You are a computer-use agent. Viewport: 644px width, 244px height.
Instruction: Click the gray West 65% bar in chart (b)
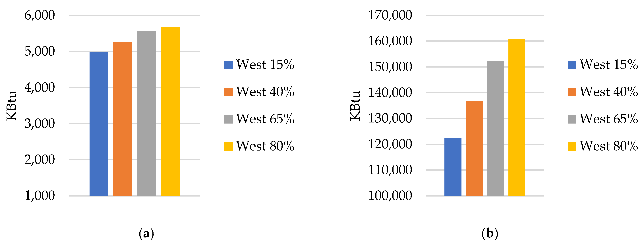[x=495, y=128]
